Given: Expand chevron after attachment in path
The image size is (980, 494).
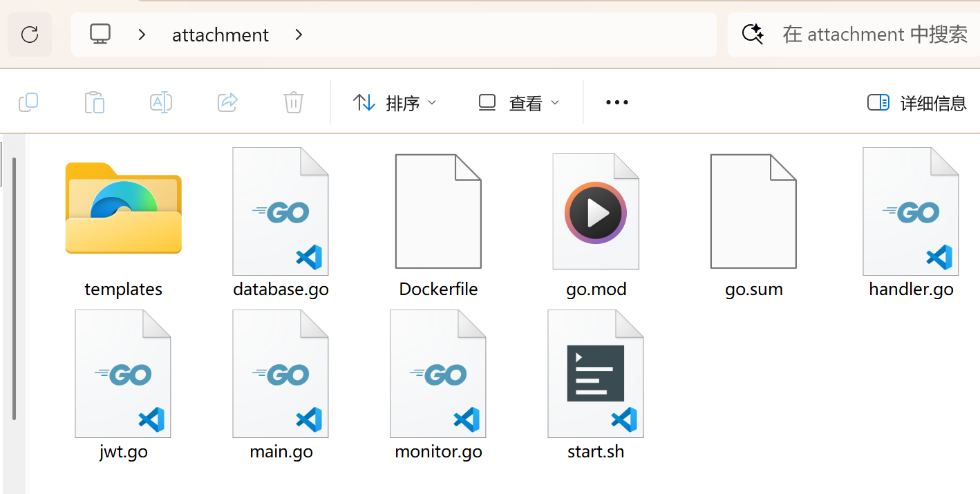Looking at the screenshot, I should tap(299, 35).
